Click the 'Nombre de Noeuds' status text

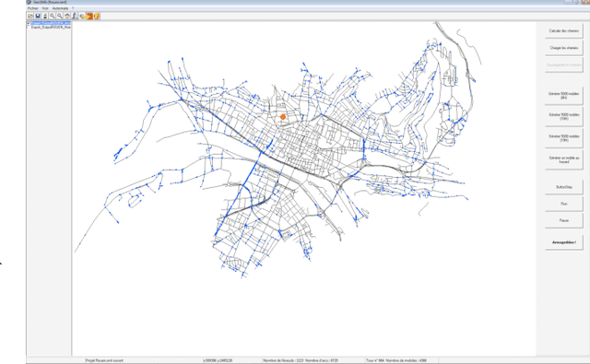click(301, 360)
